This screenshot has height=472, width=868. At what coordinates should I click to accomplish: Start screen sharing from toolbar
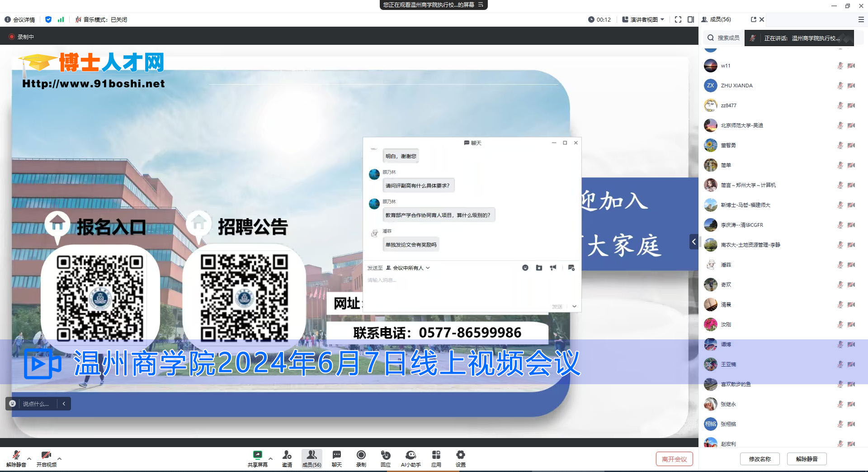point(257,458)
